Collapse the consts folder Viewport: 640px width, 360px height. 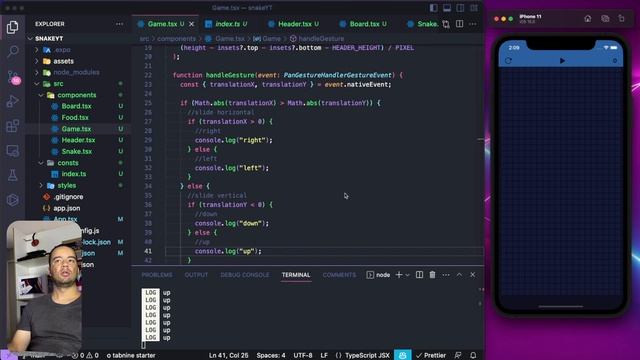pos(68,162)
